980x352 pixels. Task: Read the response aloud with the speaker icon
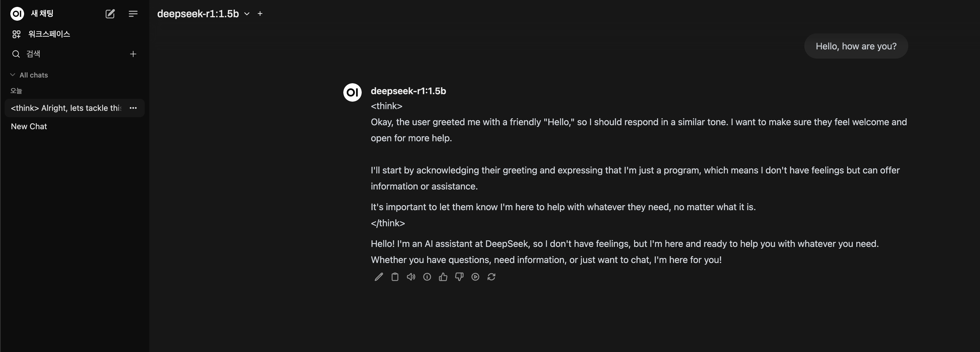click(411, 277)
